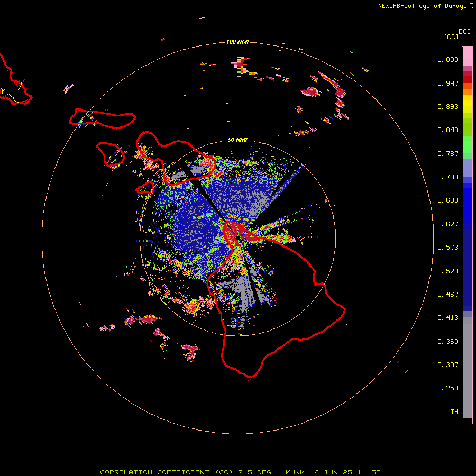476x476 pixels.
Task: Click the 0.520 scale value
Action: pyautogui.click(x=448, y=271)
